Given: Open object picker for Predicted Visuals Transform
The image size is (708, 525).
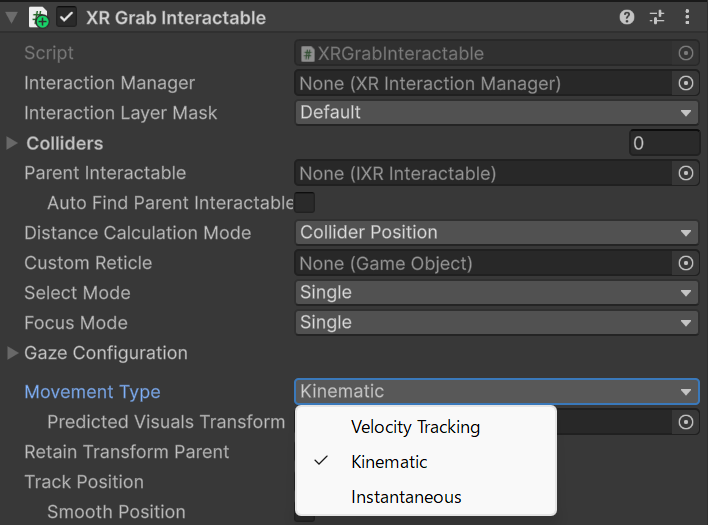Looking at the screenshot, I should click(686, 422).
